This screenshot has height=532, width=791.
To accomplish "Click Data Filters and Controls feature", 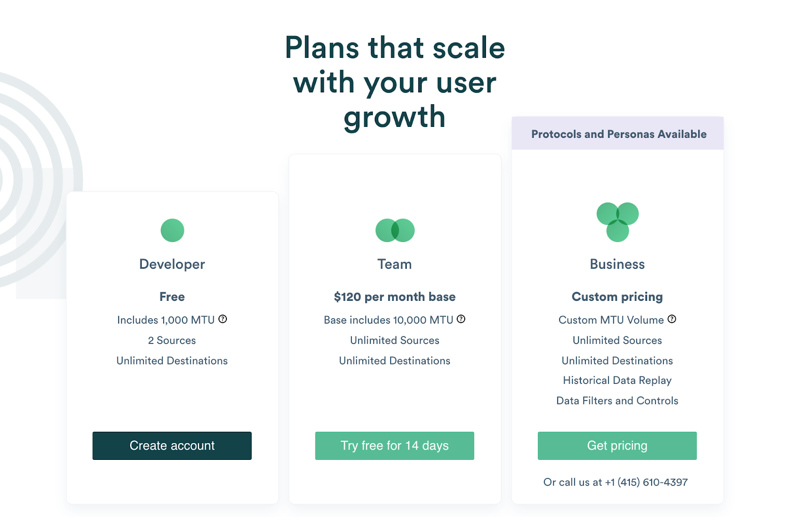I will (617, 401).
